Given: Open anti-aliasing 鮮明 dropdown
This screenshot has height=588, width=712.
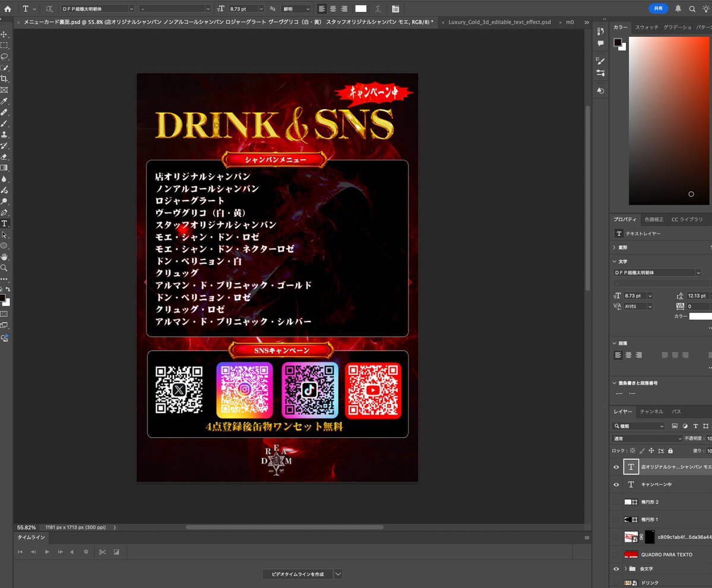Looking at the screenshot, I should click(x=296, y=9).
